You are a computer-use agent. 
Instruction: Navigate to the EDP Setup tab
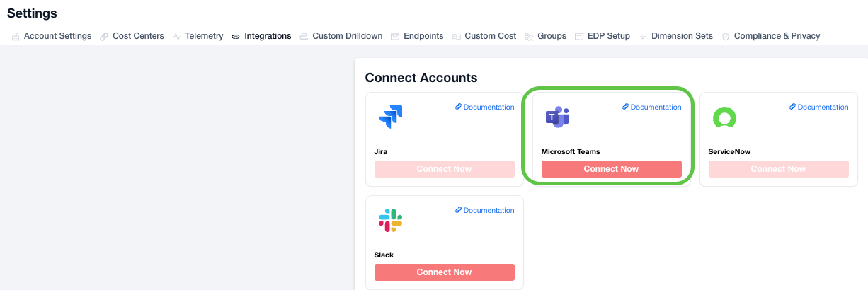608,36
